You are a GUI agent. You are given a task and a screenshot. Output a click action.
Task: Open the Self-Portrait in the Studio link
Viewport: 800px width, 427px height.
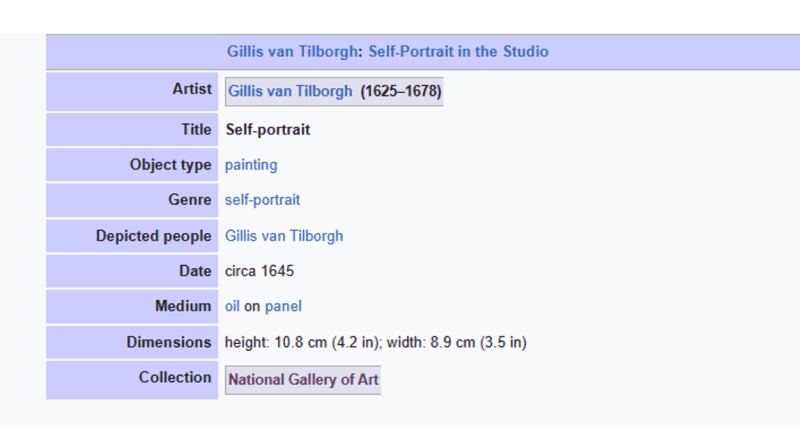[x=458, y=52]
